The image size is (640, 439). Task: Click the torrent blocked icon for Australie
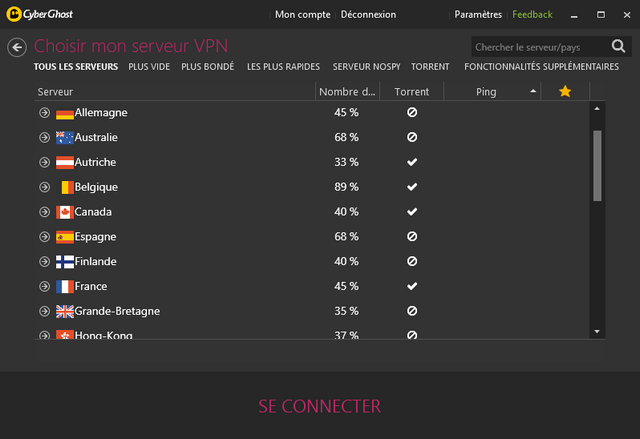412,137
